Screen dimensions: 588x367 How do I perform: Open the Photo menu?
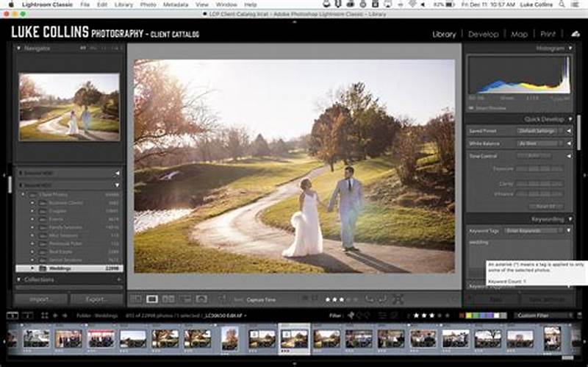148,5
